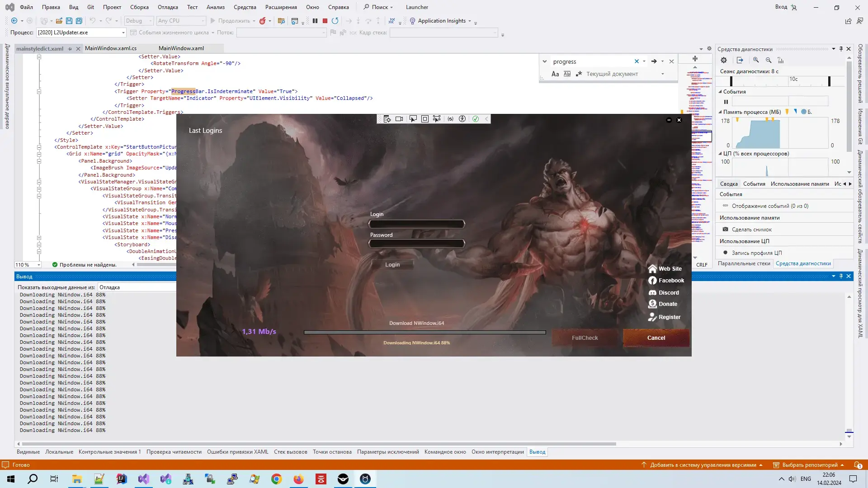Focus the launcher Password input field
The image size is (868, 488).
point(416,244)
